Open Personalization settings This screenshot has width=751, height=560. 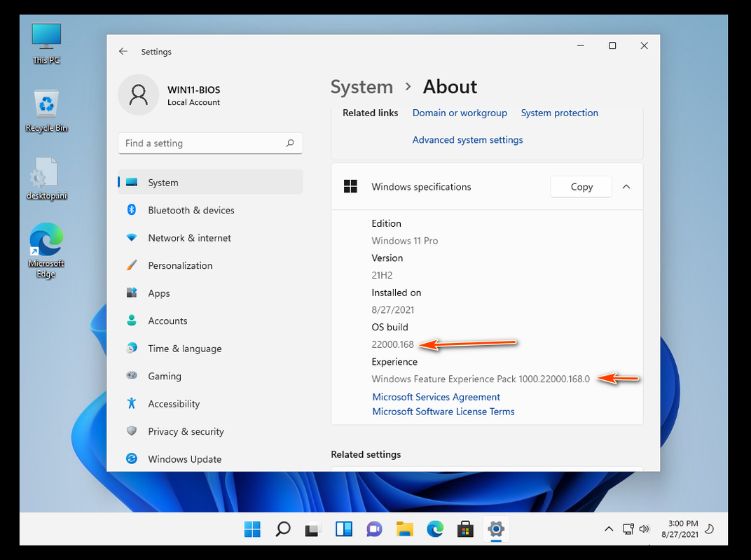(x=210, y=265)
